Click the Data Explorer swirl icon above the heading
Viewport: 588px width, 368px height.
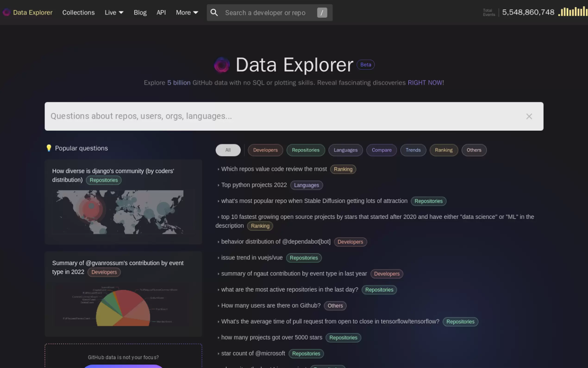[x=222, y=64]
